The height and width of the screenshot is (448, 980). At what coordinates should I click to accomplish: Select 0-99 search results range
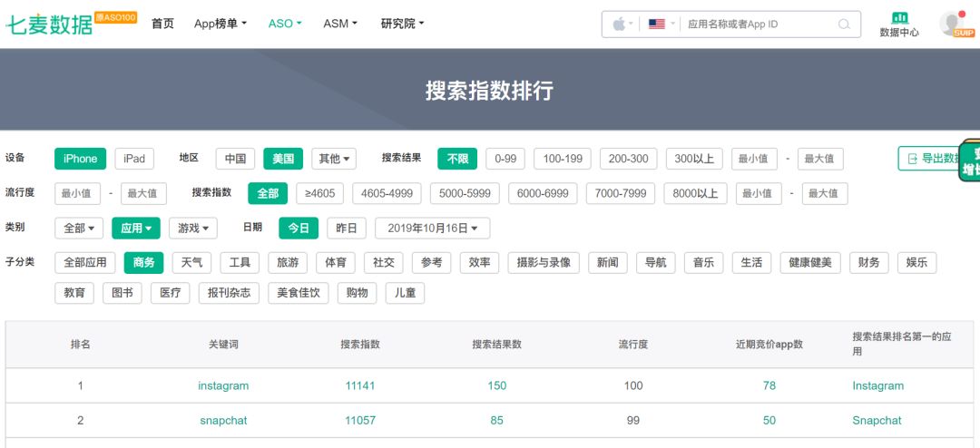point(505,159)
